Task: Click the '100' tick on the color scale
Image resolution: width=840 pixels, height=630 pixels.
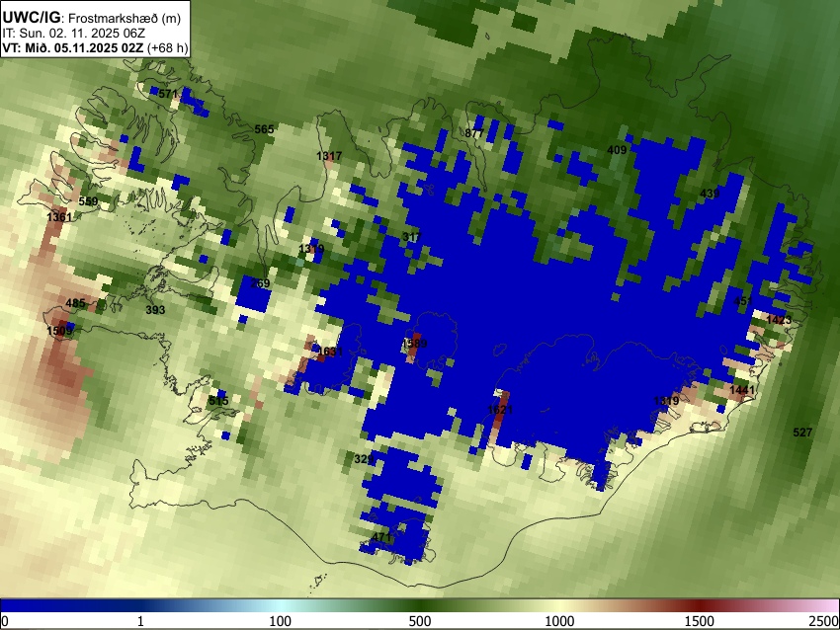Action: pyautogui.click(x=281, y=621)
